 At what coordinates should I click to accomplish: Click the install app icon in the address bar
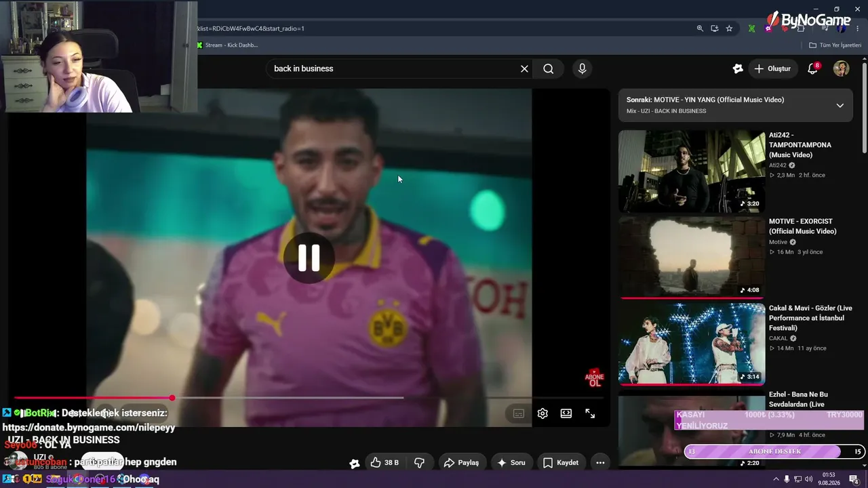[x=715, y=28]
